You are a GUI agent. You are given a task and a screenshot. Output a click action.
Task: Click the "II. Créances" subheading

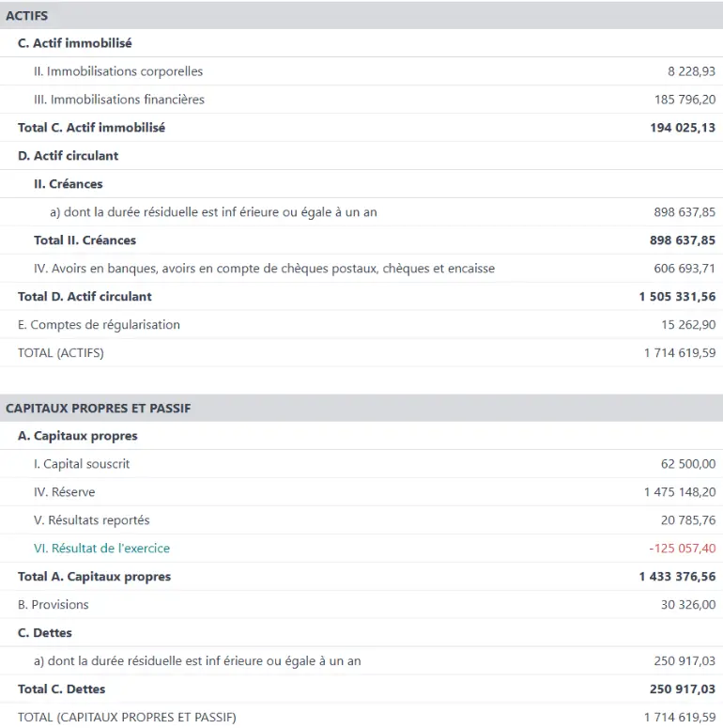[x=69, y=184]
